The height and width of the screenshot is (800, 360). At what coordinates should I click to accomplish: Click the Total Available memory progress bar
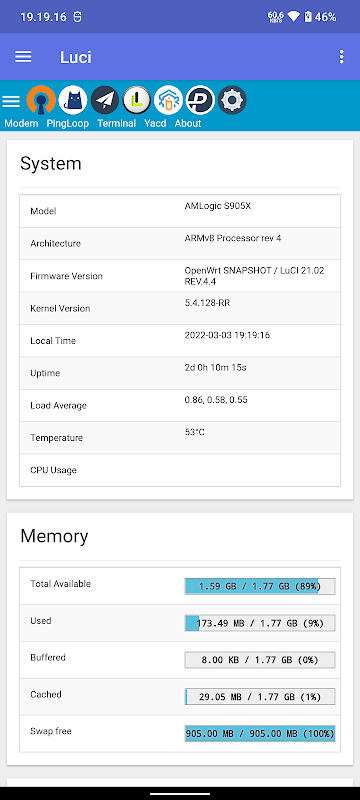pos(260,586)
